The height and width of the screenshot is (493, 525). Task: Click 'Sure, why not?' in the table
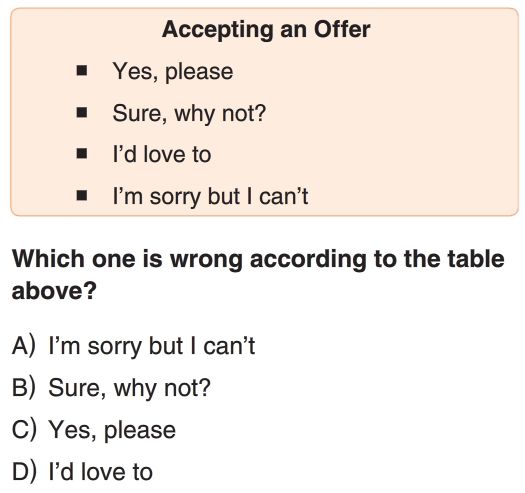pos(189,114)
